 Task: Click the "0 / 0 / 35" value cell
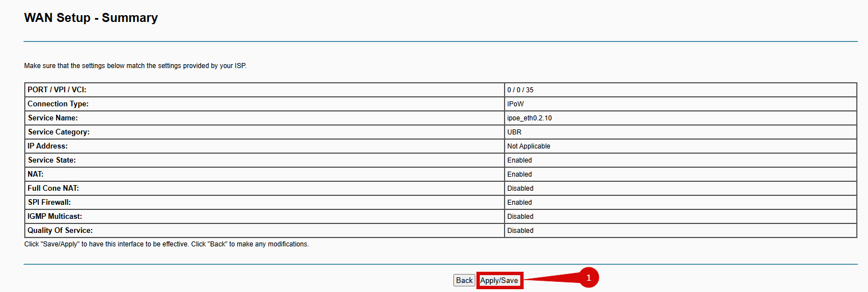(x=680, y=90)
